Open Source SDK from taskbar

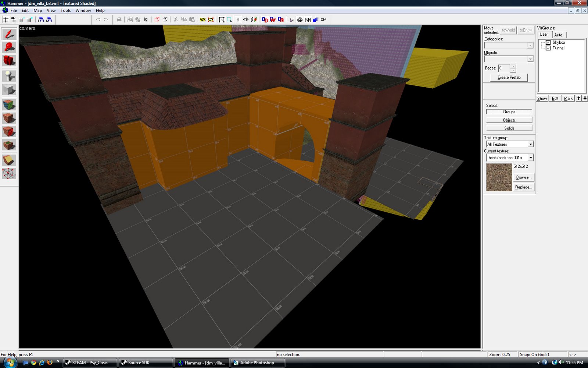click(146, 362)
